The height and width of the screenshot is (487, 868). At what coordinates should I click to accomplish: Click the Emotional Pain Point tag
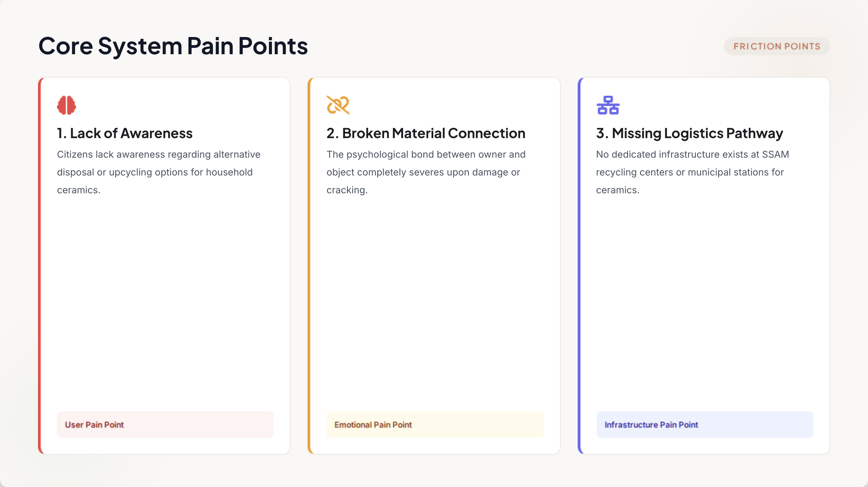pyautogui.click(x=435, y=424)
